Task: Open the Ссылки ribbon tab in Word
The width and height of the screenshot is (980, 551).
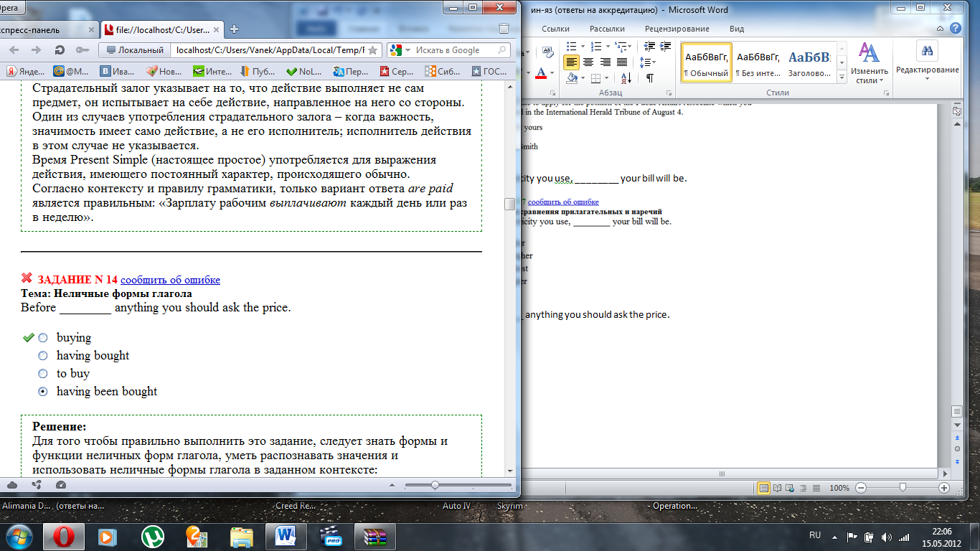Action: point(555,29)
